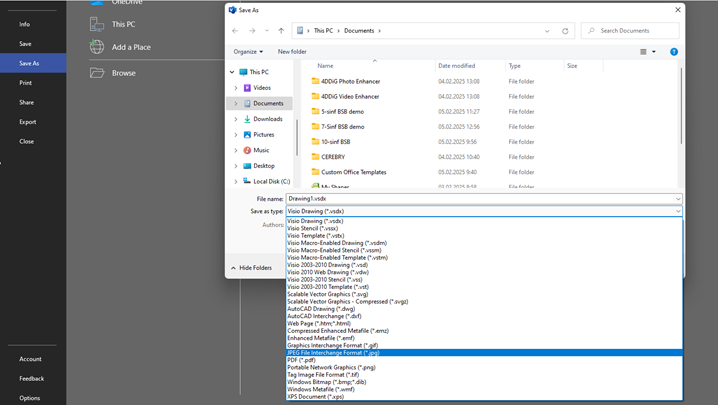Screen dimensions: 718x405
Task: Click the Search Documents field
Action: [x=630, y=31]
